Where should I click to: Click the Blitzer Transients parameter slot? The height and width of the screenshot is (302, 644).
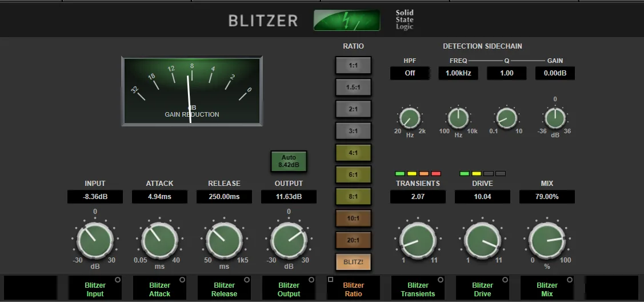[418, 288]
